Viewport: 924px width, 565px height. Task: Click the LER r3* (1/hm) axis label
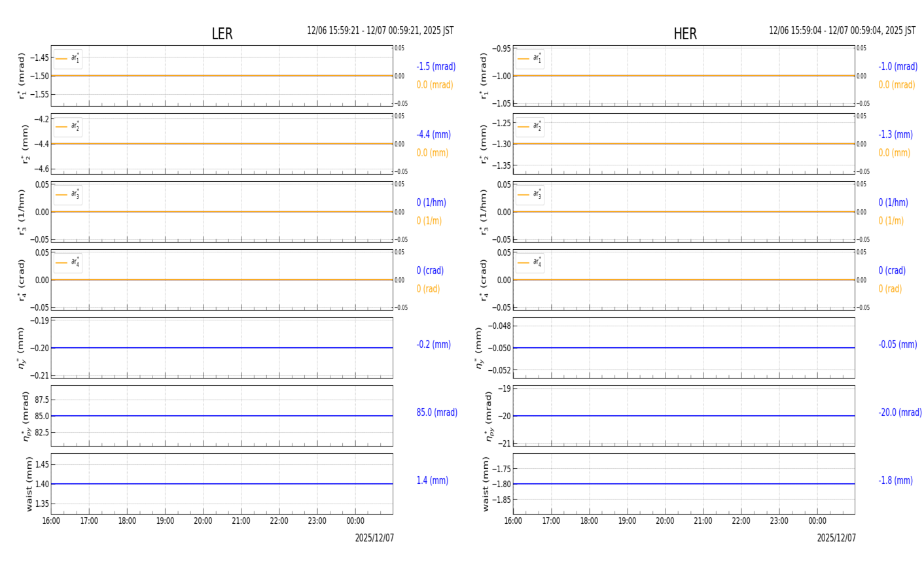coord(22,212)
